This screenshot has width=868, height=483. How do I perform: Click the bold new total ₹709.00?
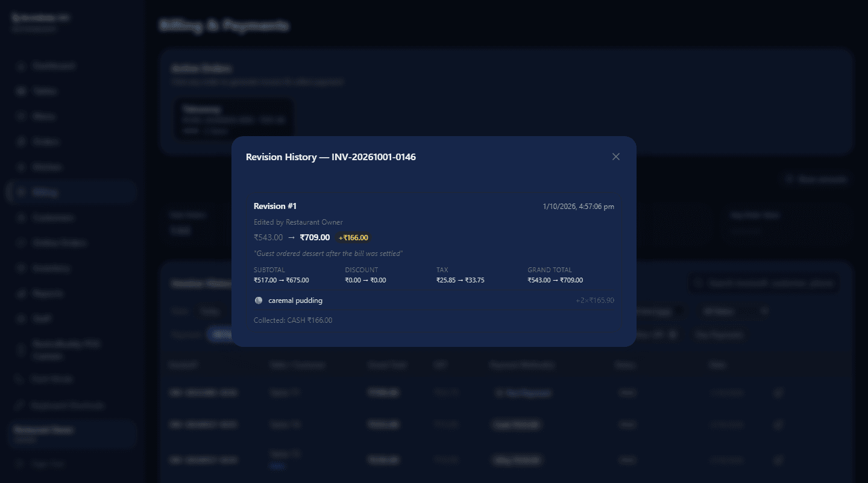(x=315, y=237)
